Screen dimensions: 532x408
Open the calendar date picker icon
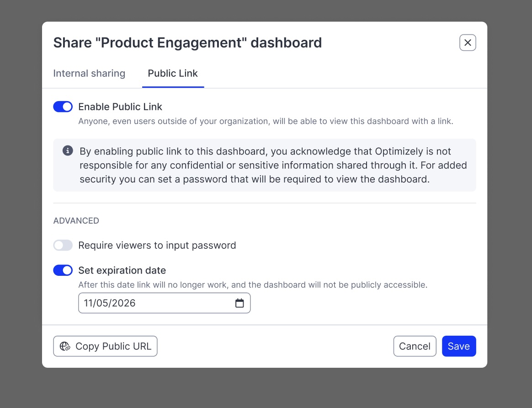click(239, 303)
